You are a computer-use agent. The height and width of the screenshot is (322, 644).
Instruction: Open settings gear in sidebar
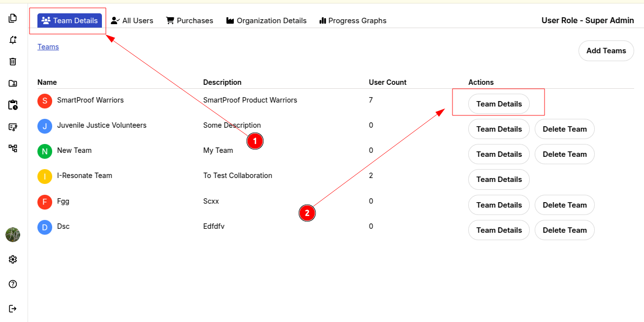point(13,259)
